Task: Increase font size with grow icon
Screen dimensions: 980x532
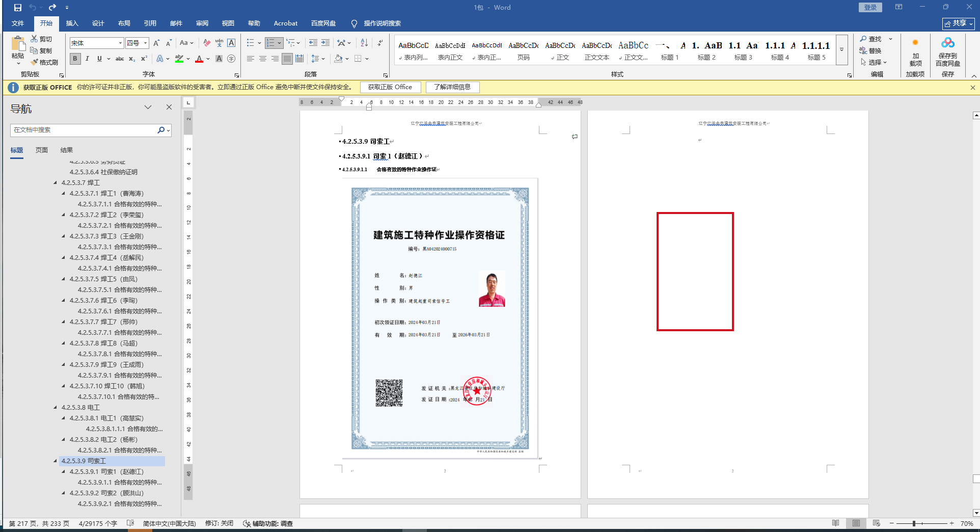Action: 156,43
